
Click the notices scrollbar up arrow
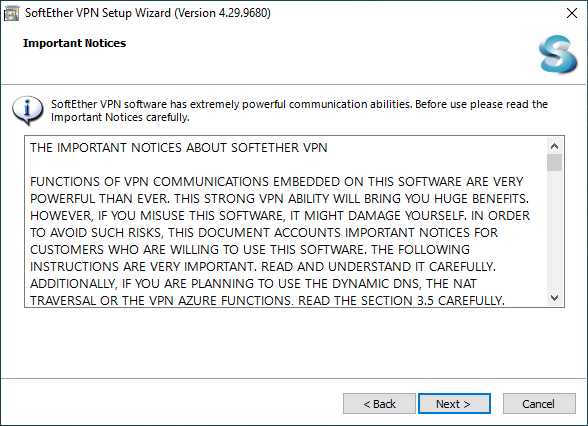[x=554, y=146]
